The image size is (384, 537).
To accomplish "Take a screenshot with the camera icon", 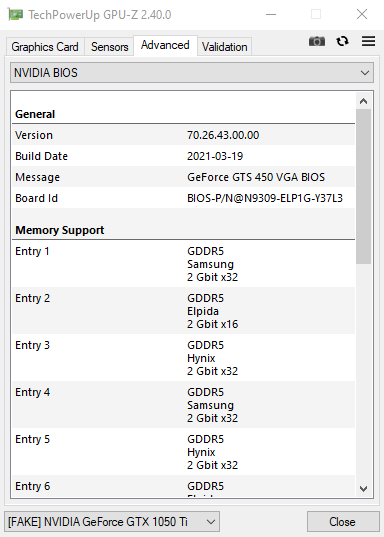I will point(317,41).
